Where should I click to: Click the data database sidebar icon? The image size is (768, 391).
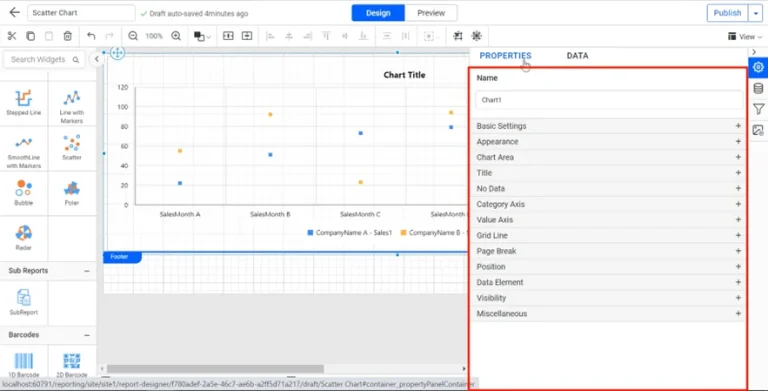(758, 88)
